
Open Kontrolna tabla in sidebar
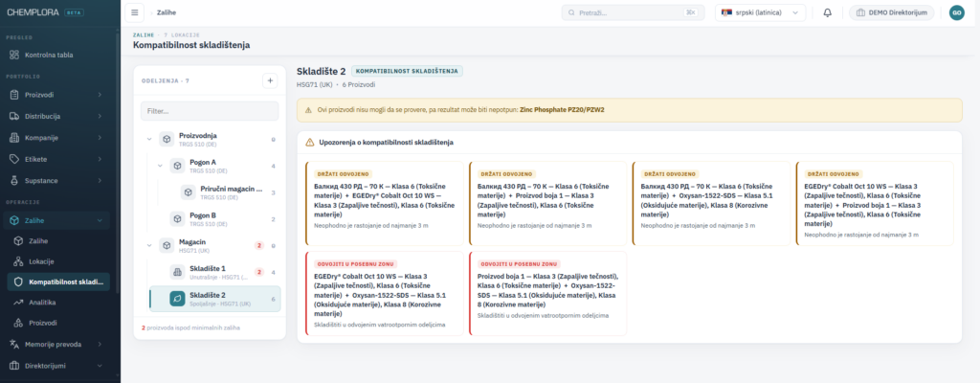click(x=56, y=56)
